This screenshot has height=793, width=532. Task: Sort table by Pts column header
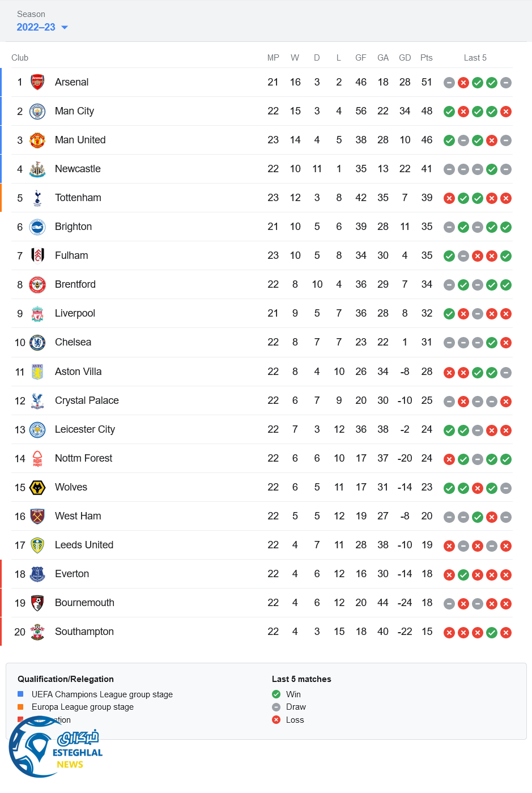[426, 58]
